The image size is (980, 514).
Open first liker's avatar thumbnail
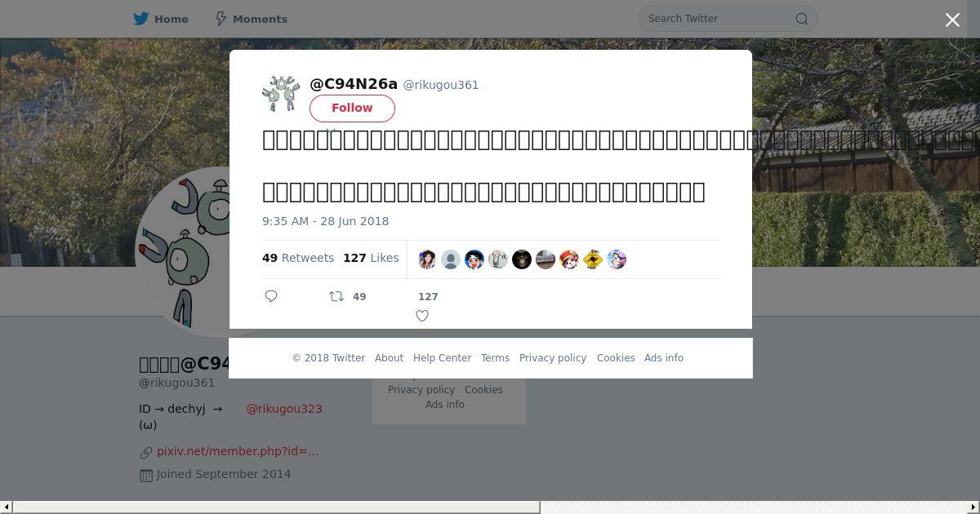point(427,259)
